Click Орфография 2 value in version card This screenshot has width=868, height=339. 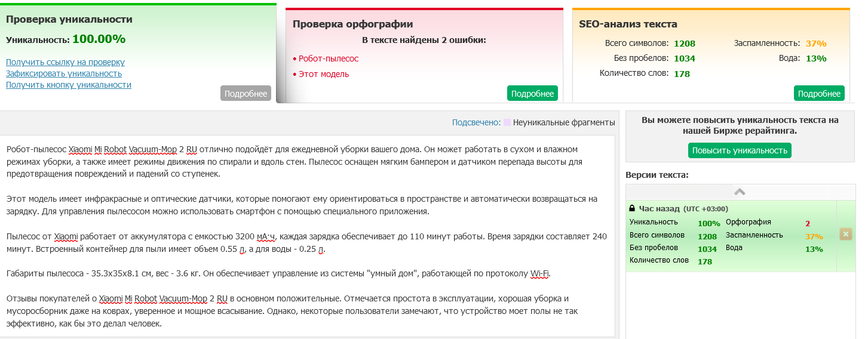pyautogui.click(x=808, y=224)
